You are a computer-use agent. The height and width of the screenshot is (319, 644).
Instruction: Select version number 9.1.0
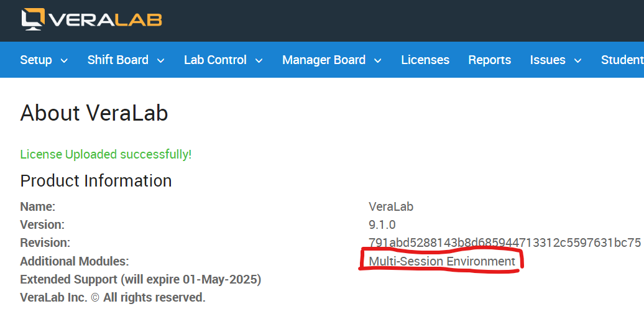pyautogui.click(x=382, y=224)
